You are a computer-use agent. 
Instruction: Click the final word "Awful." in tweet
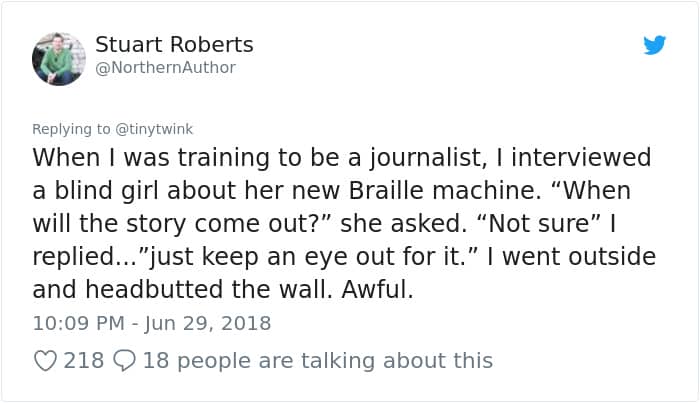pos(378,290)
